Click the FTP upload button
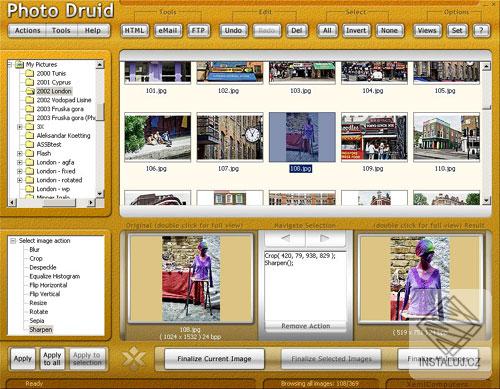The width and height of the screenshot is (500, 389). point(198,31)
